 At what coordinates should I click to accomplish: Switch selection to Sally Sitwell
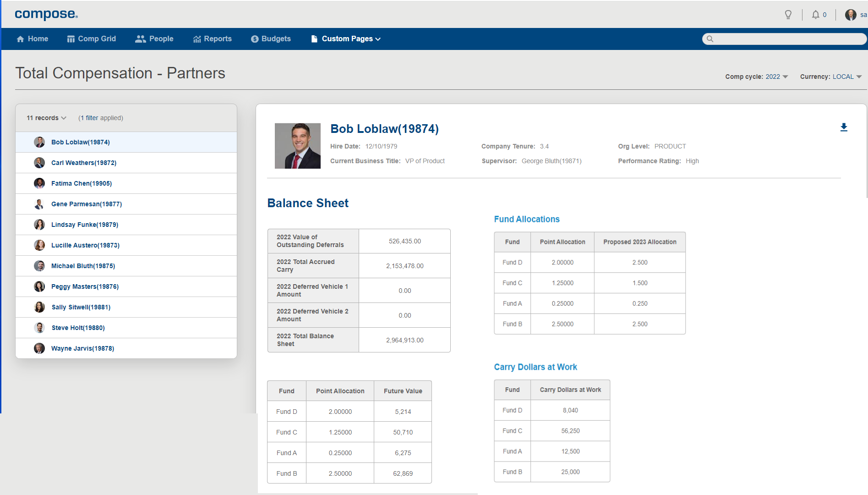(x=81, y=307)
